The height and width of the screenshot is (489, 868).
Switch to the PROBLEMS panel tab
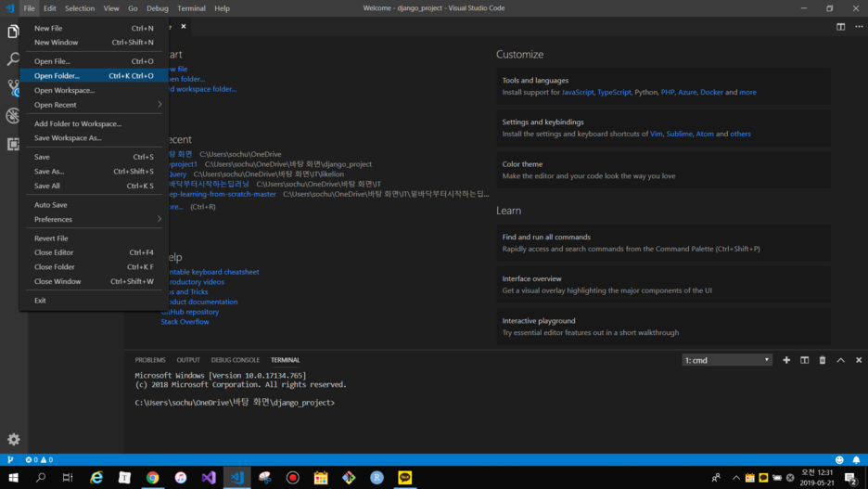coord(150,360)
